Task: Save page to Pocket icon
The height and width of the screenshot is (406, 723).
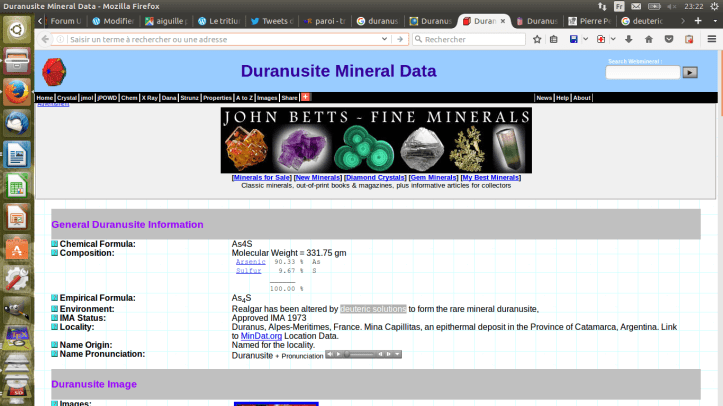Action: (x=669, y=40)
